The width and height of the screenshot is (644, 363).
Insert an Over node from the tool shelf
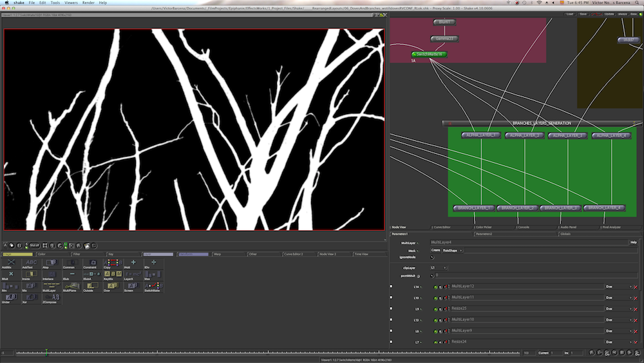(112, 284)
